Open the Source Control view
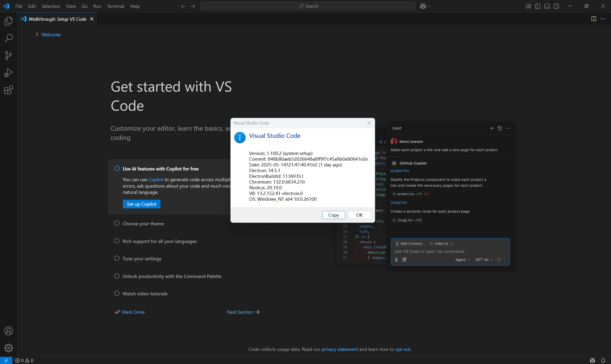This screenshot has height=364, width=611. tap(9, 56)
